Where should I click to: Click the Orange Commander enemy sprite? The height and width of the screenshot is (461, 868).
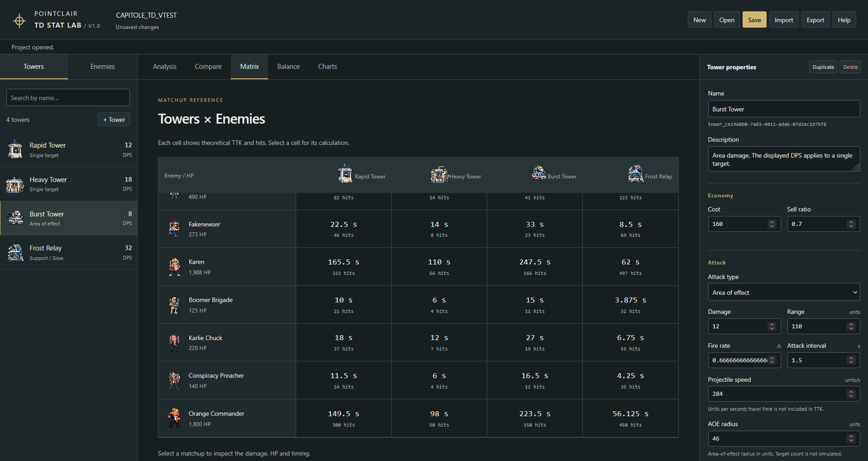point(174,418)
